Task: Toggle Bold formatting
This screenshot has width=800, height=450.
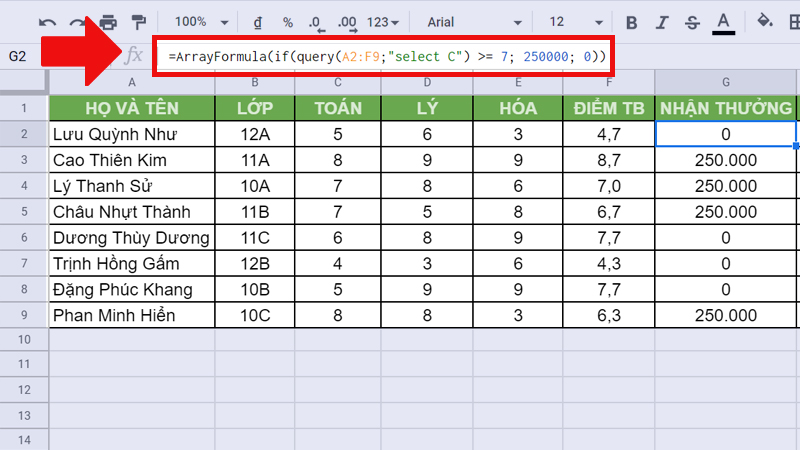Action: pos(631,22)
